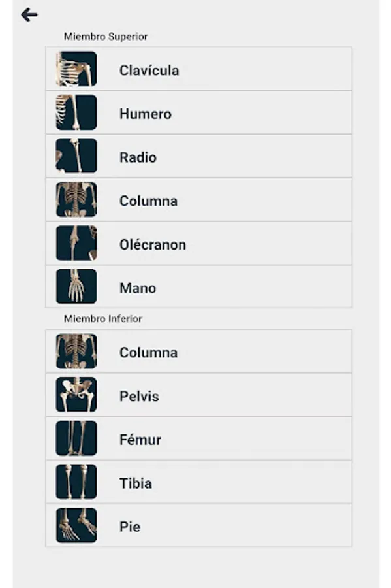
Task: Open the Olécranon elbow image icon
Action: click(76, 243)
